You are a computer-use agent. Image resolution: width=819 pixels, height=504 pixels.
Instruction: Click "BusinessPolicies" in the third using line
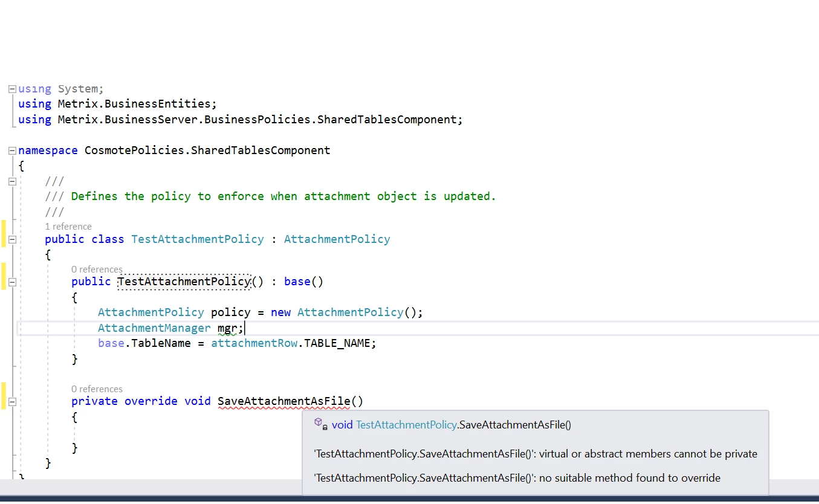(x=257, y=120)
